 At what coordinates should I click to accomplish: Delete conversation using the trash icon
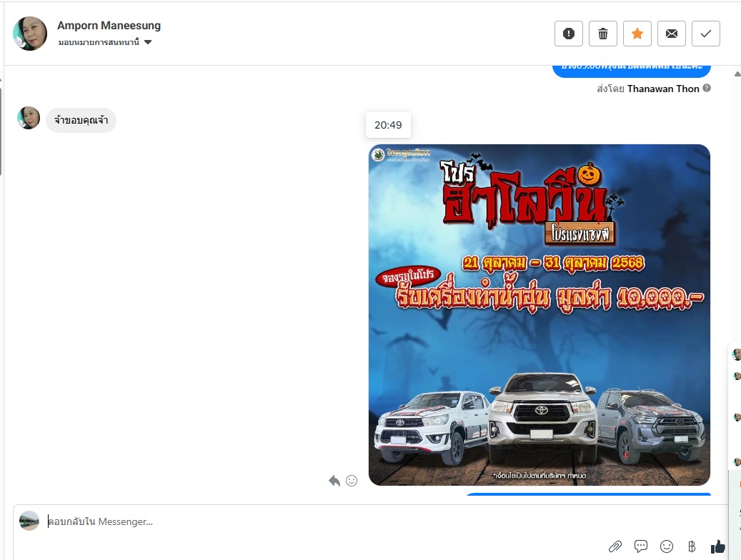click(x=603, y=34)
